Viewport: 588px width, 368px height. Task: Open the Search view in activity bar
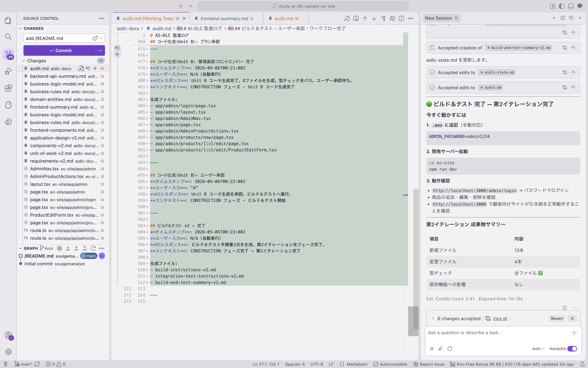tap(8, 37)
